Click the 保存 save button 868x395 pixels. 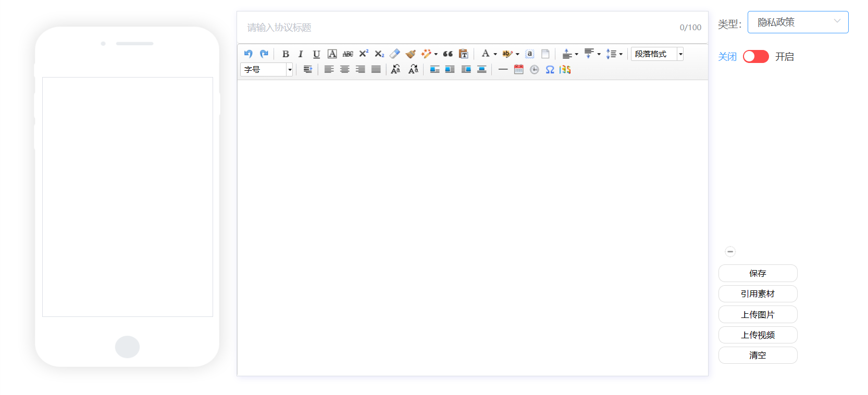[758, 273]
